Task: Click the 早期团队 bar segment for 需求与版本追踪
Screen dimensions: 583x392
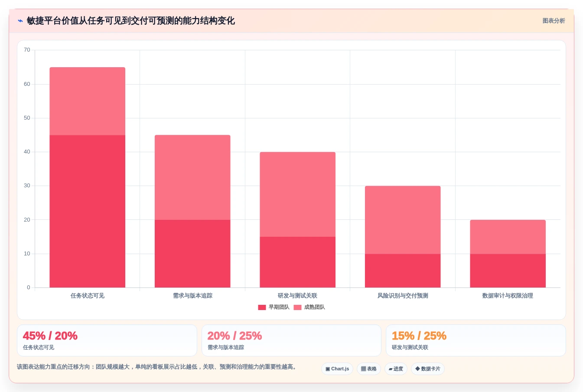Action: [192, 254]
